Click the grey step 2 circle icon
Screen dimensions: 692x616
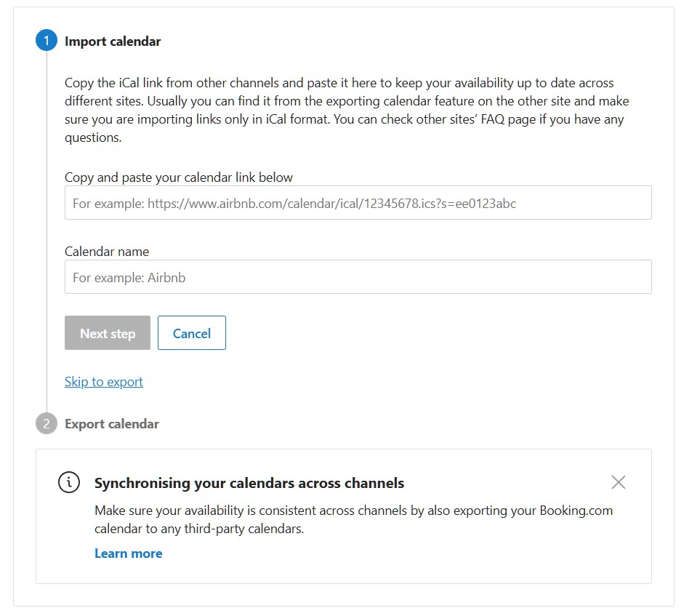point(47,424)
